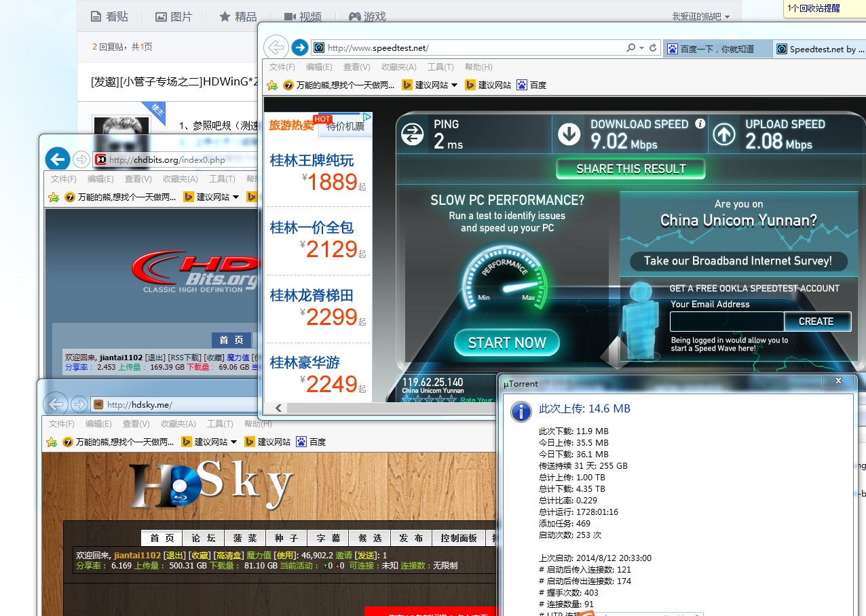Click back arrow in Speedtest browser window
The width and height of the screenshot is (866, 616).
pos(276,47)
